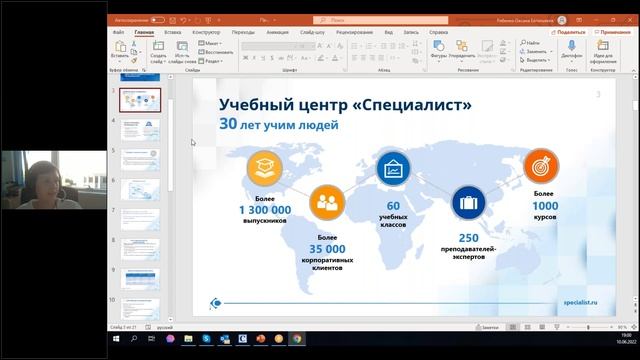Switch to Normal view icon in status bar
Screen dimensions: 640x360
[513, 327]
